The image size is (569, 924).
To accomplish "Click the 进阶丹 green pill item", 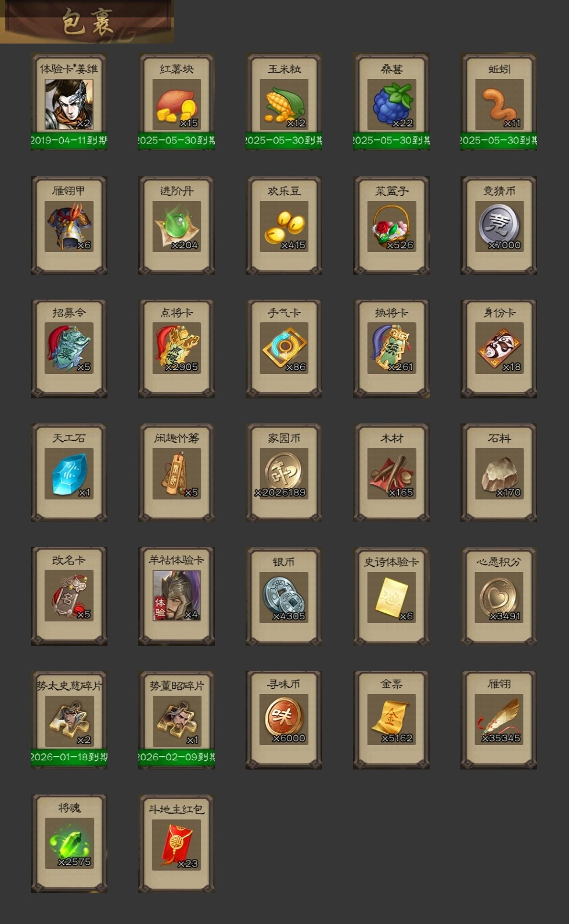I will (x=177, y=225).
